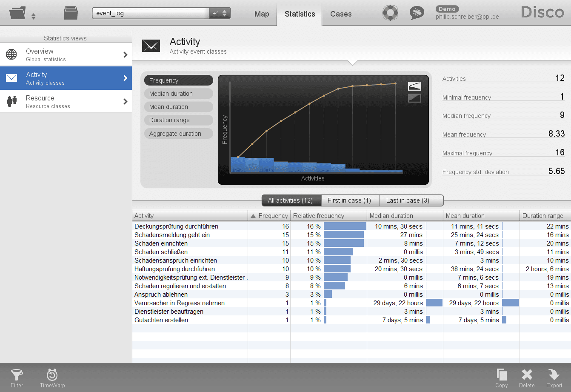Open the help lifebuoy icon
The image size is (571, 392).
pos(390,13)
